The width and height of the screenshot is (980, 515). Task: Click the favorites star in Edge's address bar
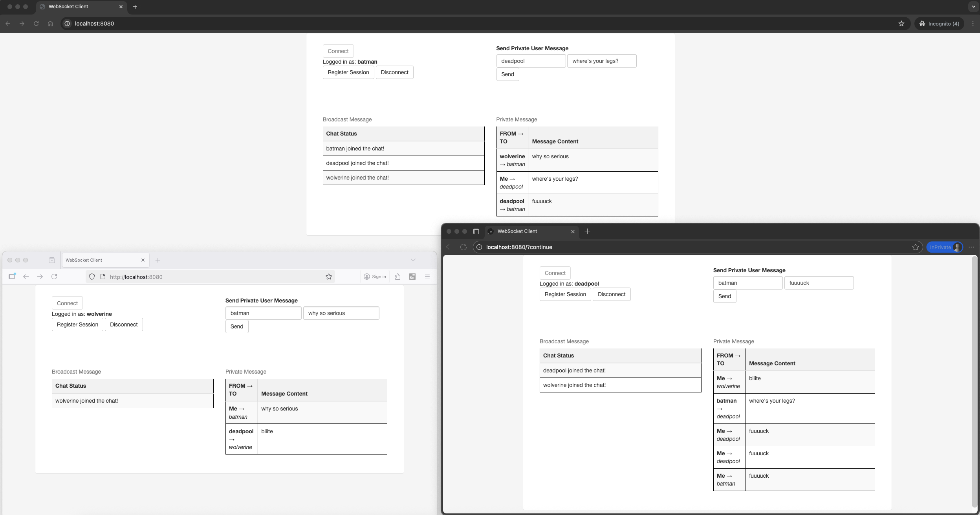916,247
